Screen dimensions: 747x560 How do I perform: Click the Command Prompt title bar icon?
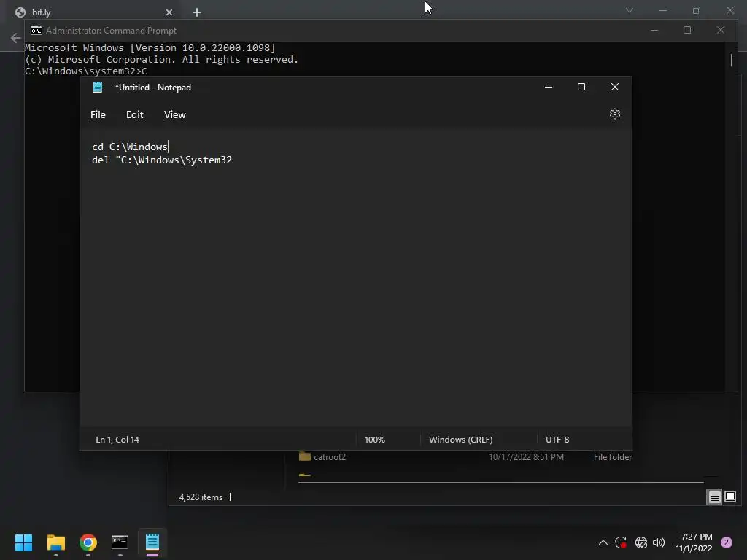coord(36,31)
